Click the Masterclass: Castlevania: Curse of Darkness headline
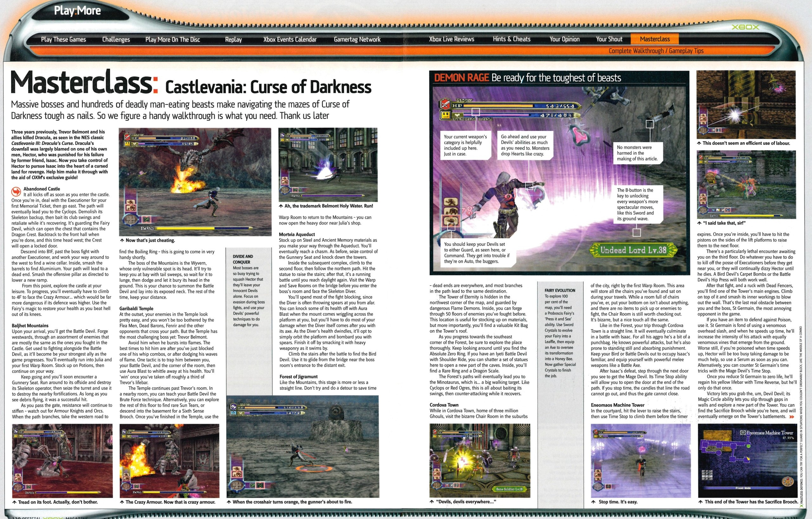Image resolution: width=812 pixels, height=519 pixels. (191, 83)
